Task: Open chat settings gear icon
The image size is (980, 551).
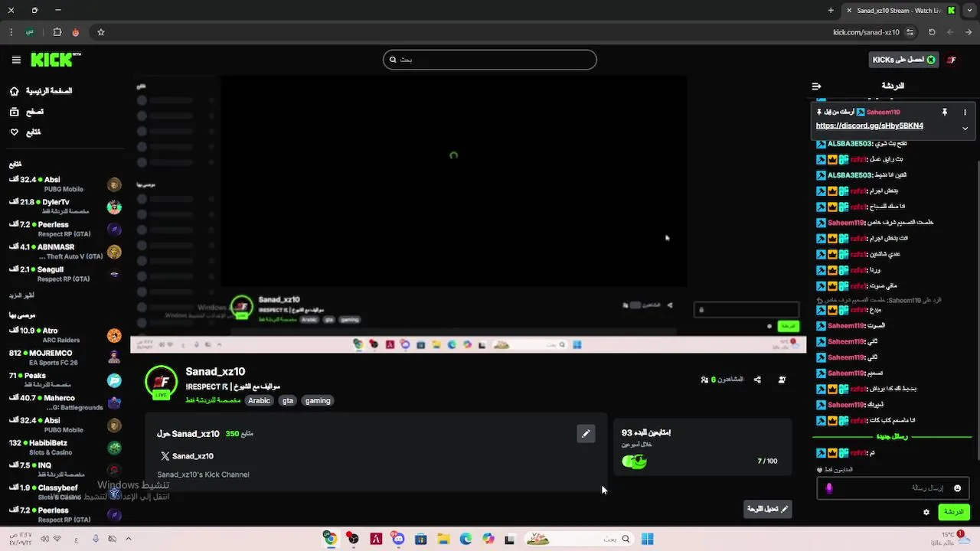Action: [926, 512]
